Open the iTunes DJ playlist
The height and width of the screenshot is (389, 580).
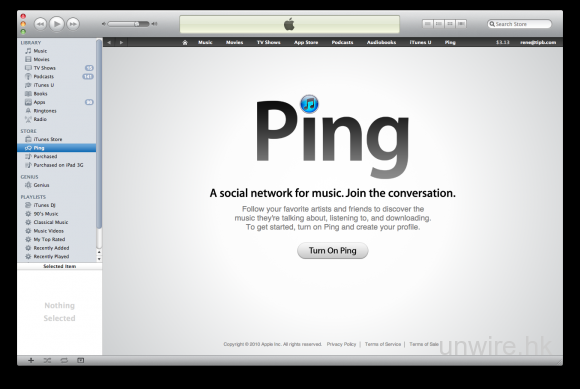coord(57,205)
